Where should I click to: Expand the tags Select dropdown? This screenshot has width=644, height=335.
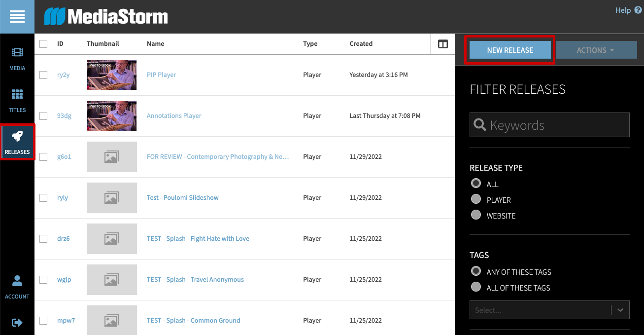pyautogui.click(x=620, y=310)
